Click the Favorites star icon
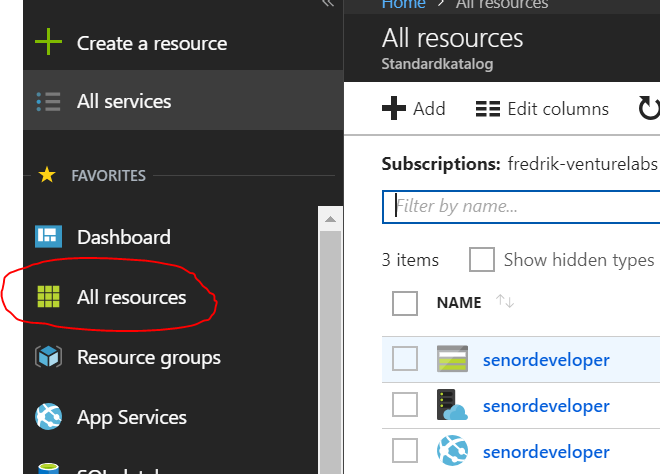 click(x=47, y=175)
